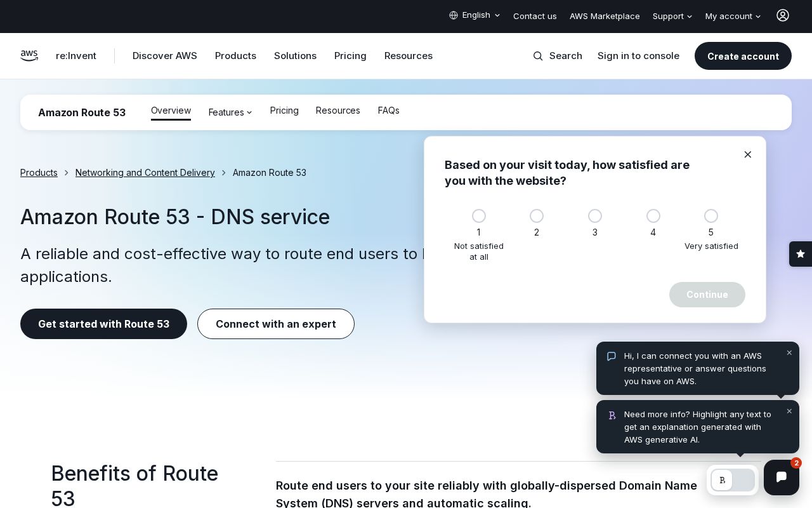The image size is (812, 508).
Task: Click the Create account button
Action: 743,56
